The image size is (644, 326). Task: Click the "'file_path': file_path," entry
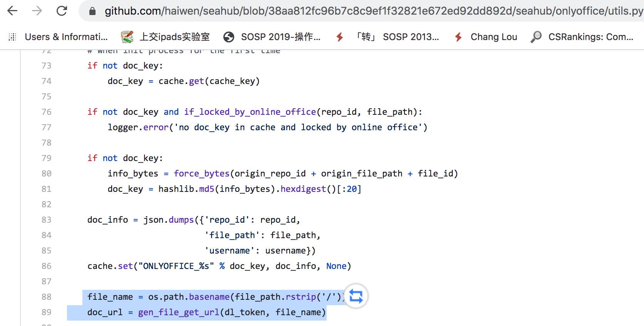click(x=263, y=235)
